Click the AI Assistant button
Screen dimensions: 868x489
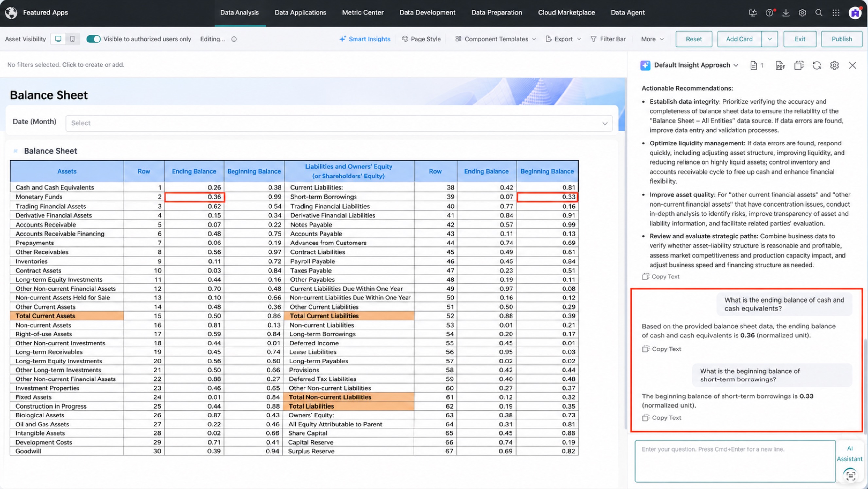849,454
